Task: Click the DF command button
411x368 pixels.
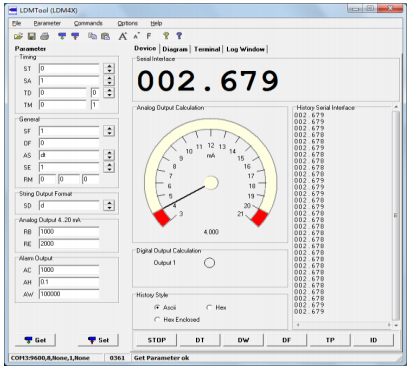Action: 287,340
